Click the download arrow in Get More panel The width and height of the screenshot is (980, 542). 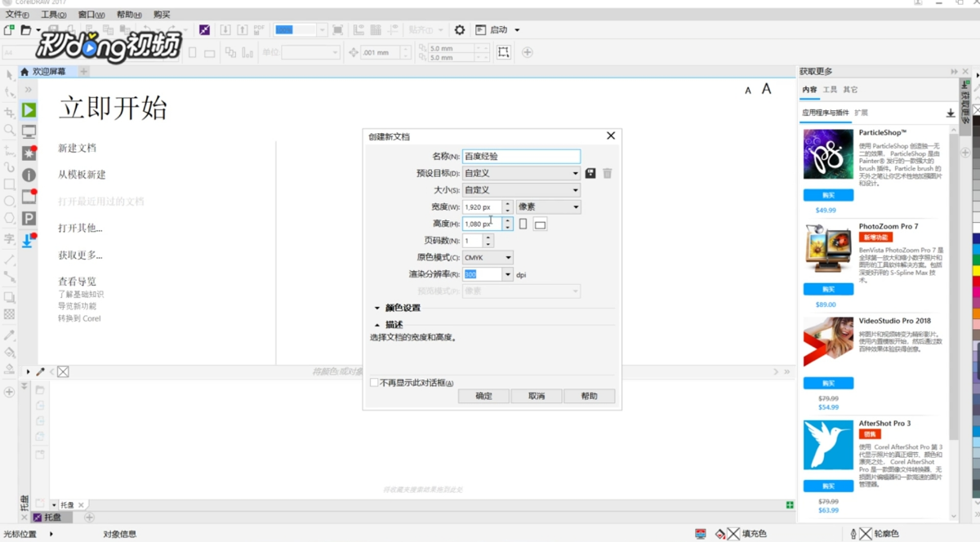click(x=951, y=113)
